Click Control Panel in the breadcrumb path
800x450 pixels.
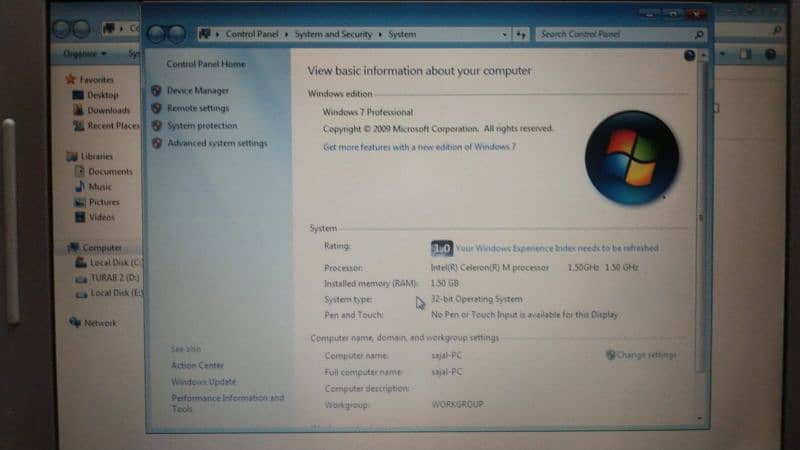pyautogui.click(x=252, y=34)
